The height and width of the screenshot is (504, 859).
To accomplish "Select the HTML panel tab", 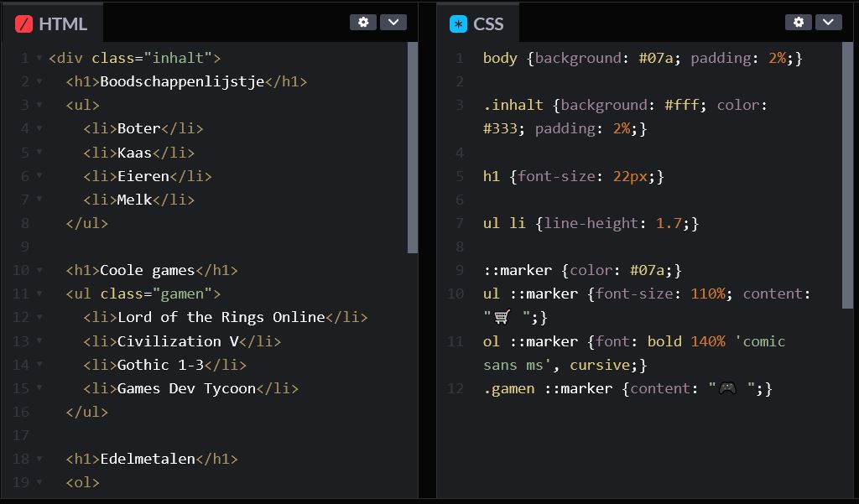I will click(x=52, y=23).
